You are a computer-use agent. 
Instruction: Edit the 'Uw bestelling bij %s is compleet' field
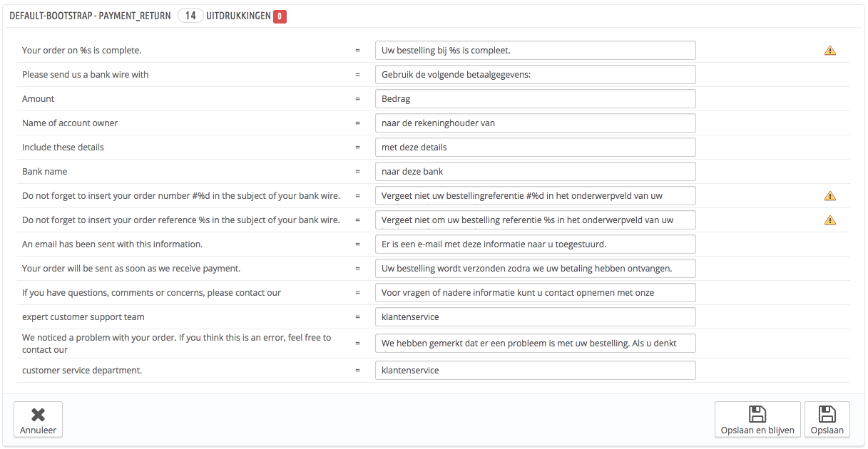click(x=535, y=51)
